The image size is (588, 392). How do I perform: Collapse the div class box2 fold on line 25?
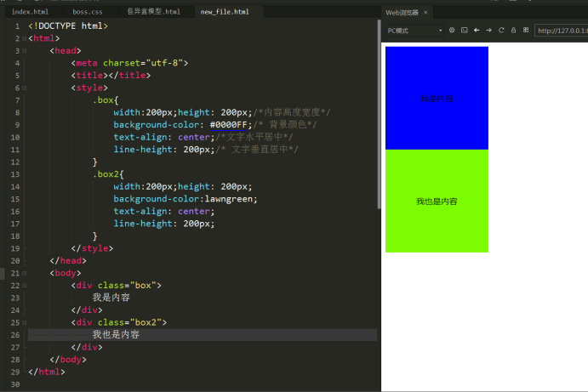25,323
